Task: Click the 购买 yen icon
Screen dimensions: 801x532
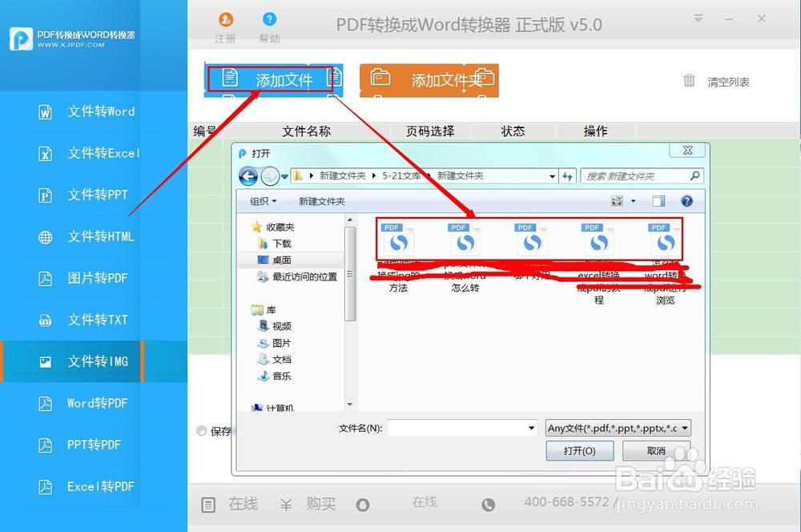Action: (x=286, y=505)
